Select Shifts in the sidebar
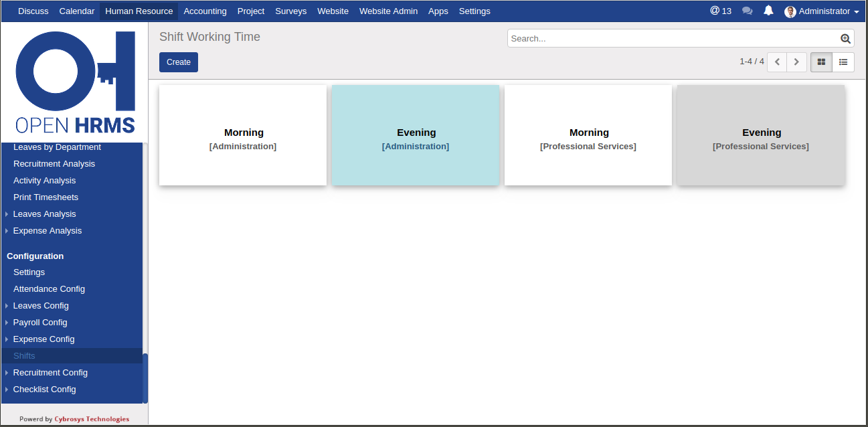The height and width of the screenshot is (427, 868). 72,356
